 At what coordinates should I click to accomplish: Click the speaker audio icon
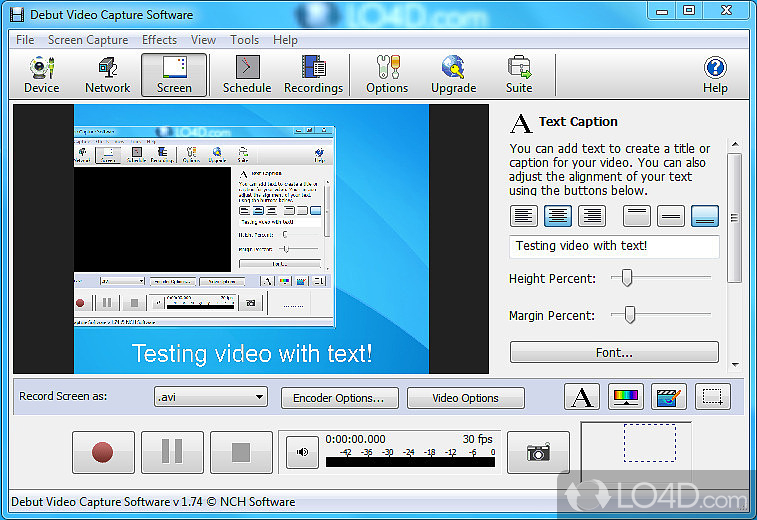[302, 453]
